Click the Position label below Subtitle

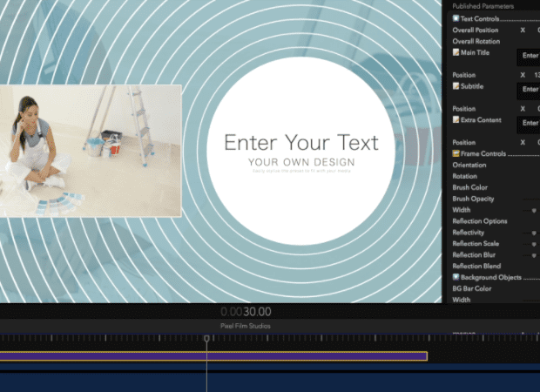click(x=464, y=109)
